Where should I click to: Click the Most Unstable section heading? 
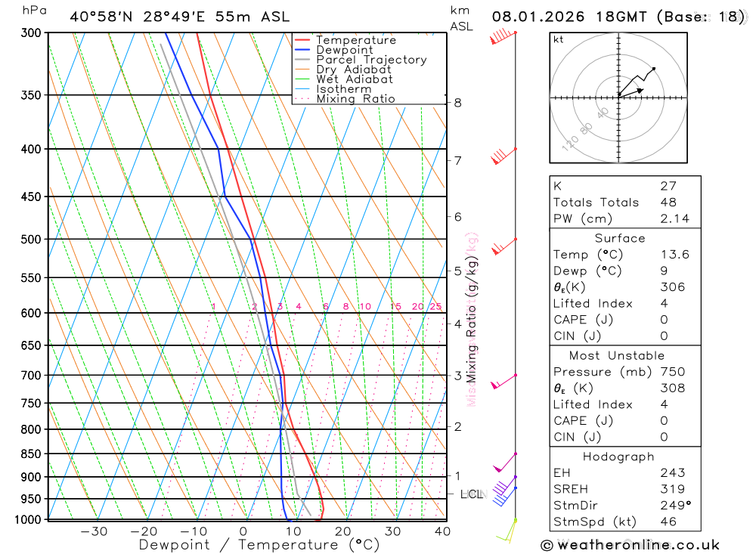[617, 355]
